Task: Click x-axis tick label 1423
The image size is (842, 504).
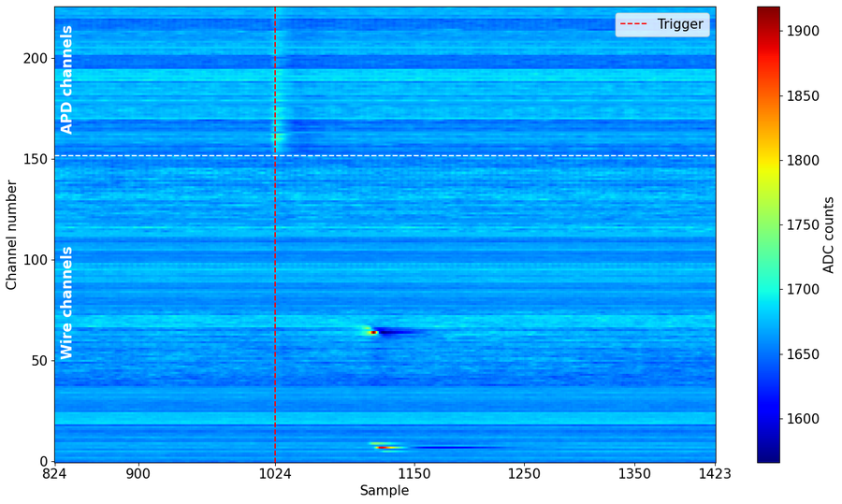Action: coord(716,474)
